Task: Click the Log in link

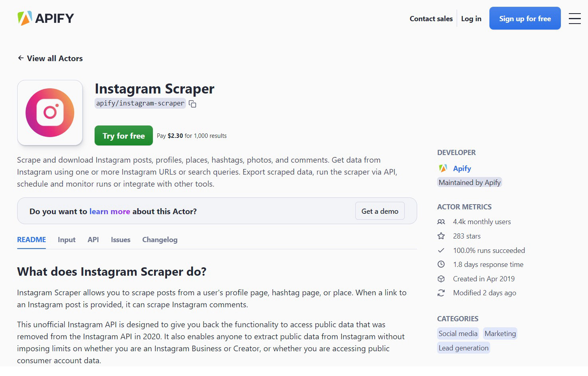Action: (x=471, y=19)
